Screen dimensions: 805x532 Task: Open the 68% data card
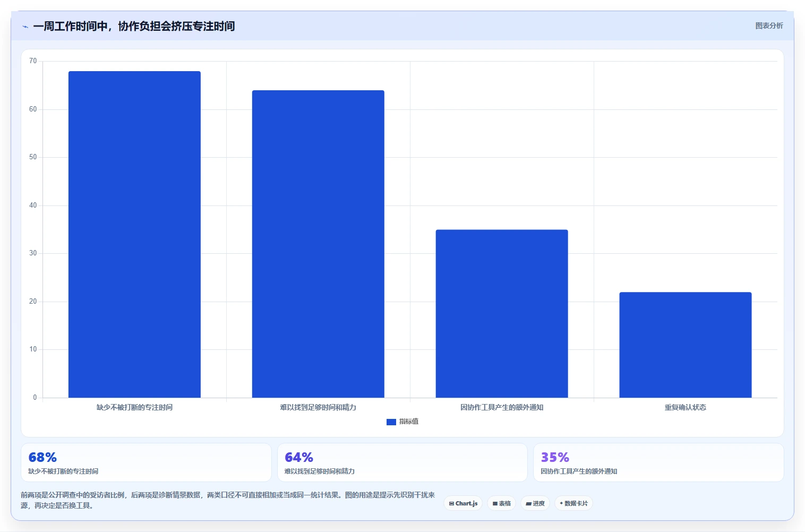pos(146,462)
